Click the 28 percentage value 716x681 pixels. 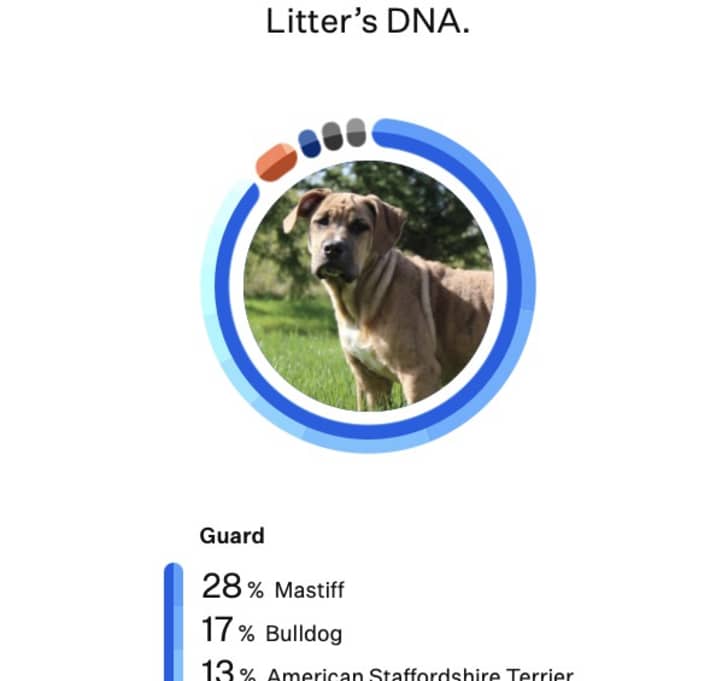[x=221, y=586]
